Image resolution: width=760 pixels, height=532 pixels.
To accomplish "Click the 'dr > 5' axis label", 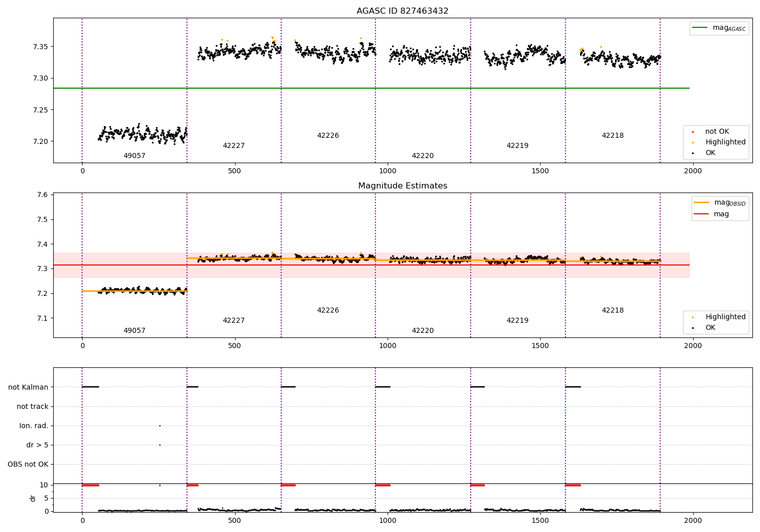I will click(x=37, y=445).
